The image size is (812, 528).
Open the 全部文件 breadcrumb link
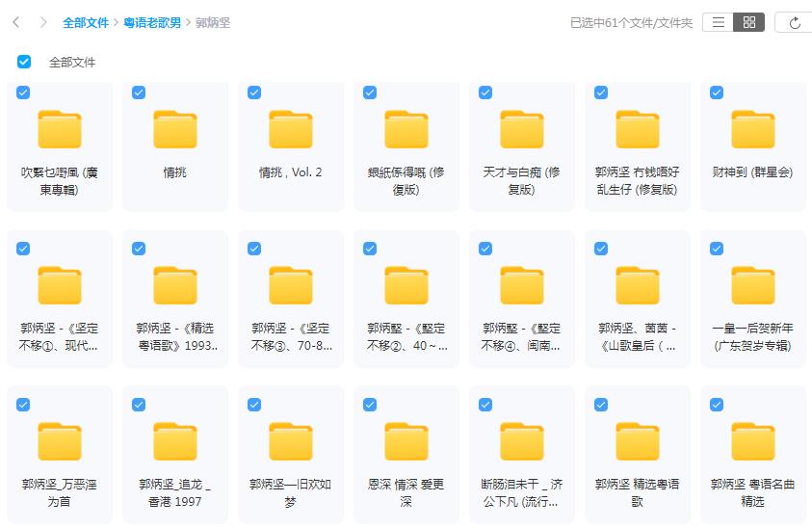86,23
